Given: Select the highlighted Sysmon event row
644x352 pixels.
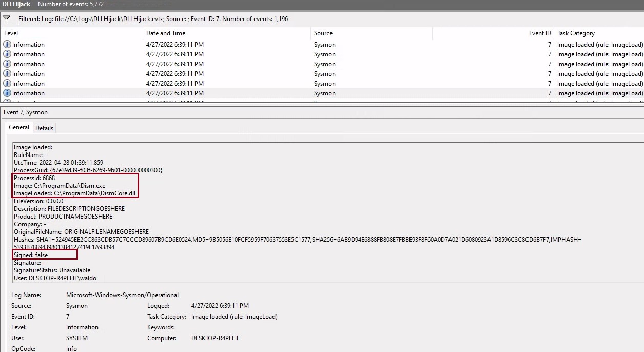Looking at the screenshot, I should pyautogui.click(x=322, y=93).
